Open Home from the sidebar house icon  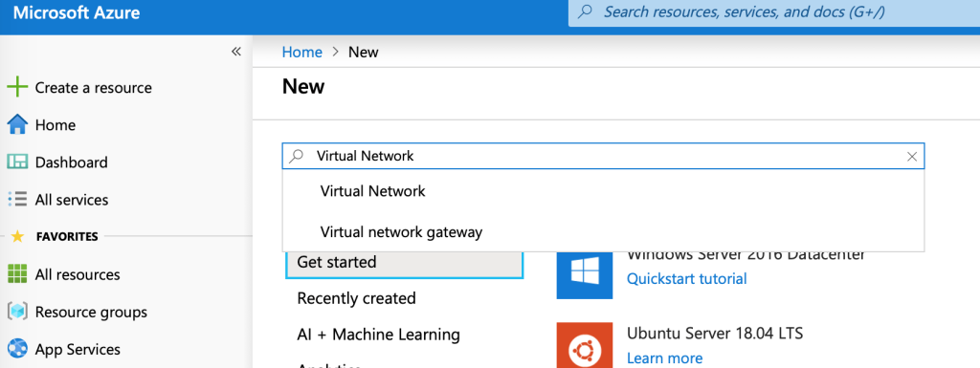pos(17,125)
